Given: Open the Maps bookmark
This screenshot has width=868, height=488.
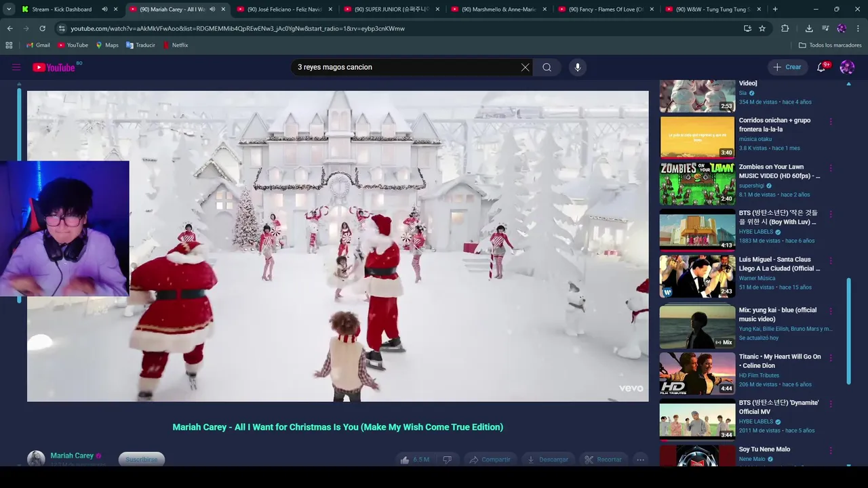Looking at the screenshot, I should pos(107,45).
